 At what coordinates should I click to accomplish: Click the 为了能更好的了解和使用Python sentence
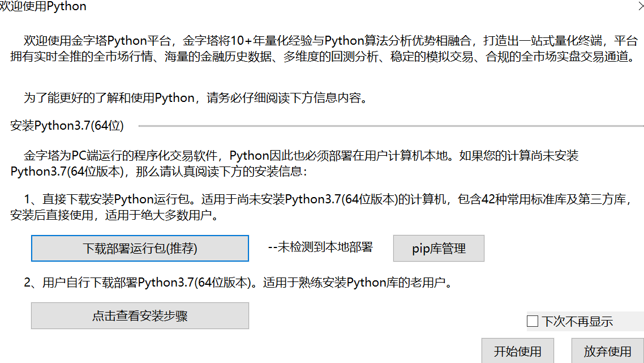[x=195, y=98]
